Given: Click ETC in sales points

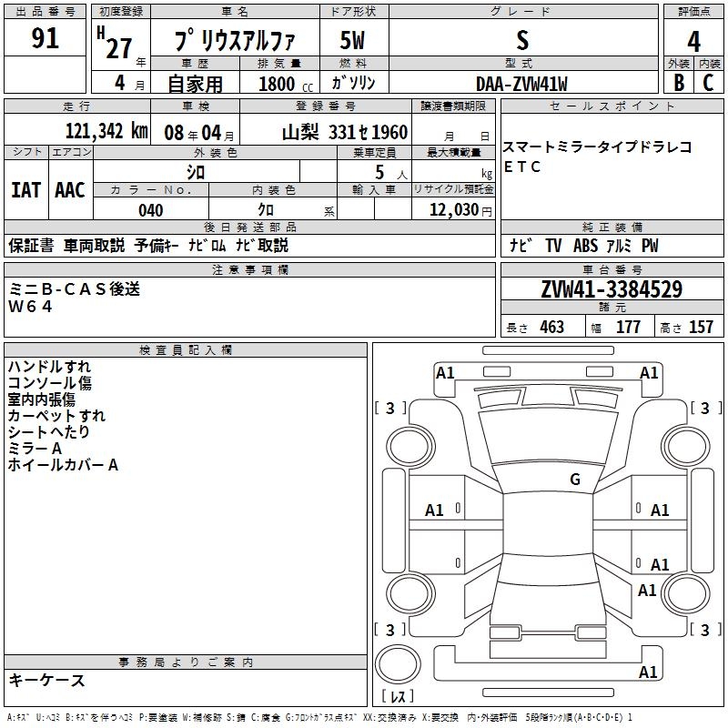Looking at the screenshot, I should point(521,167).
